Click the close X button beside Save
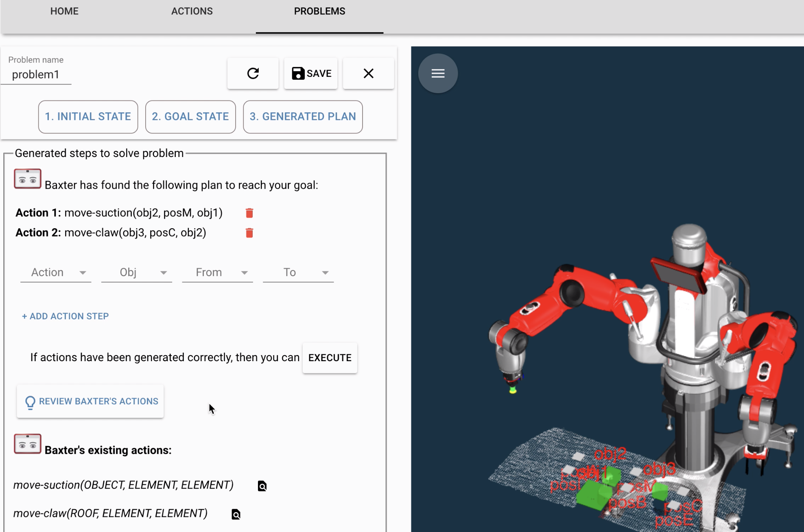 point(368,74)
